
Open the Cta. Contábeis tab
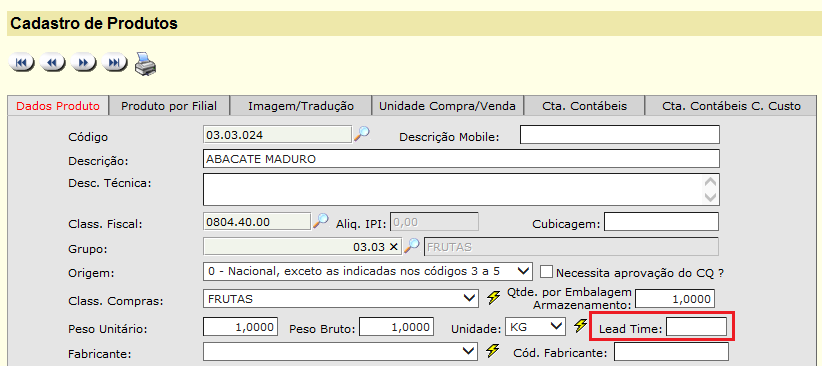pyautogui.click(x=584, y=106)
